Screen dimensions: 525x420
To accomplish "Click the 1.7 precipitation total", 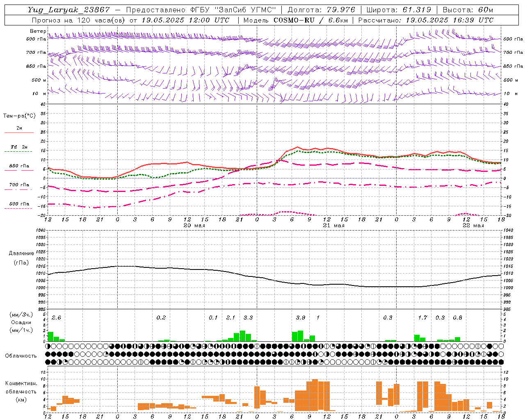I will point(422,318).
